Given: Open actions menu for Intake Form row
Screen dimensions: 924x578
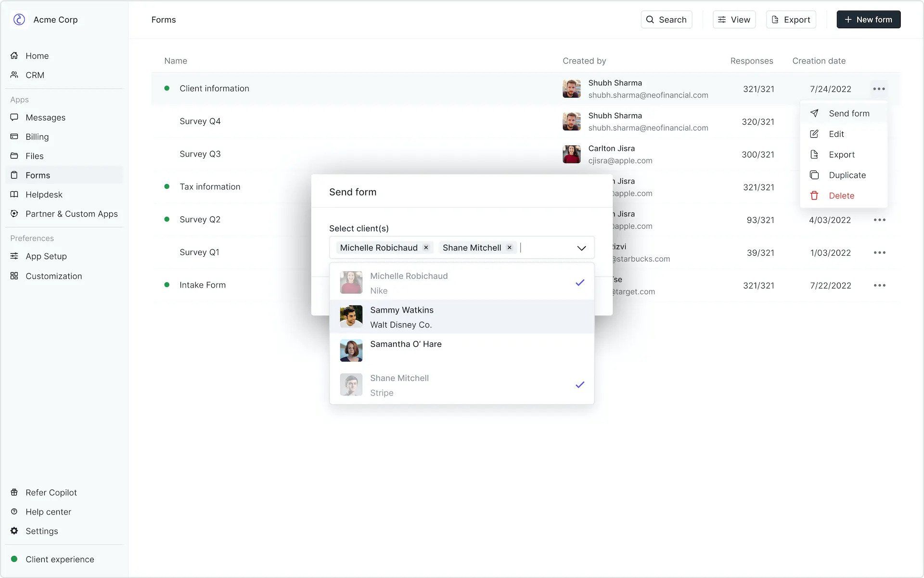Looking at the screenshot, I should pos(879,285).
